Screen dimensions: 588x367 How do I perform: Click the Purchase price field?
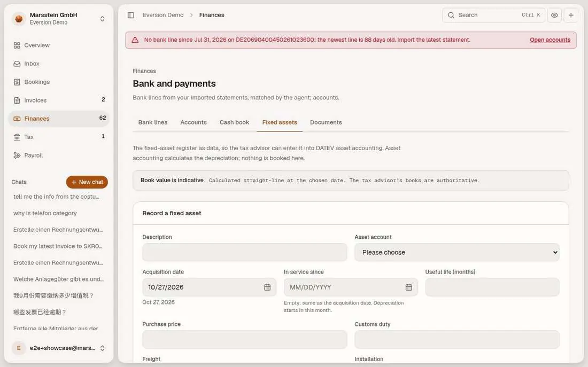pyautogui.click(x=244, y=339)
